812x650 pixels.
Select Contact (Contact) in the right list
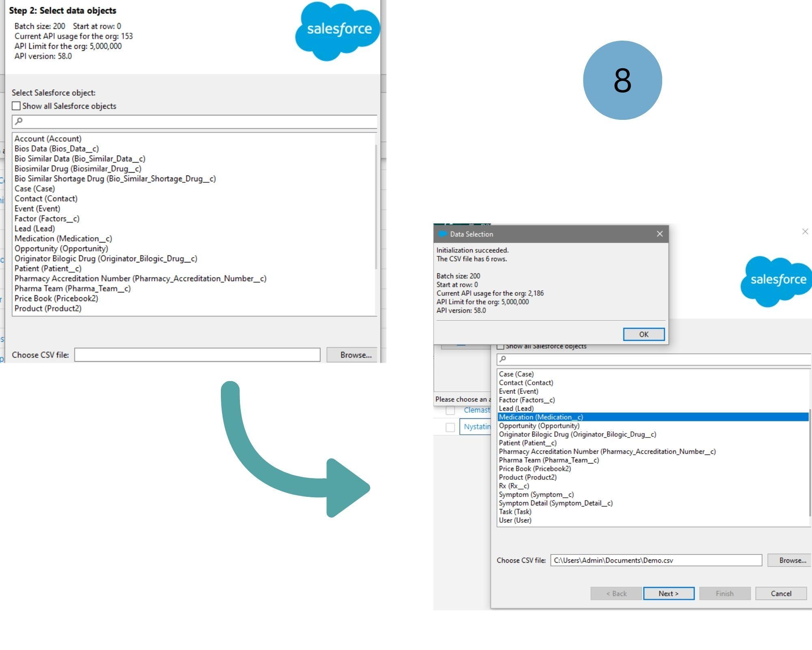[x=526, y=382]
